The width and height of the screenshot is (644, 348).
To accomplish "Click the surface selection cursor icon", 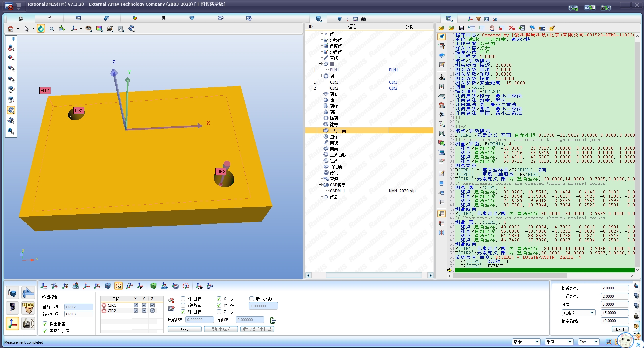I will (x=132, y=29).
